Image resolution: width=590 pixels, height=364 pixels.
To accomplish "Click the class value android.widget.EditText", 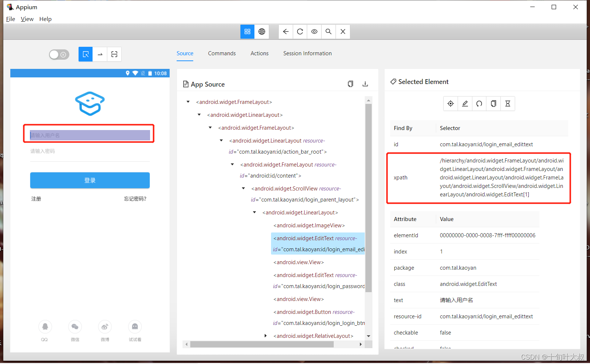I will (468, 284).
